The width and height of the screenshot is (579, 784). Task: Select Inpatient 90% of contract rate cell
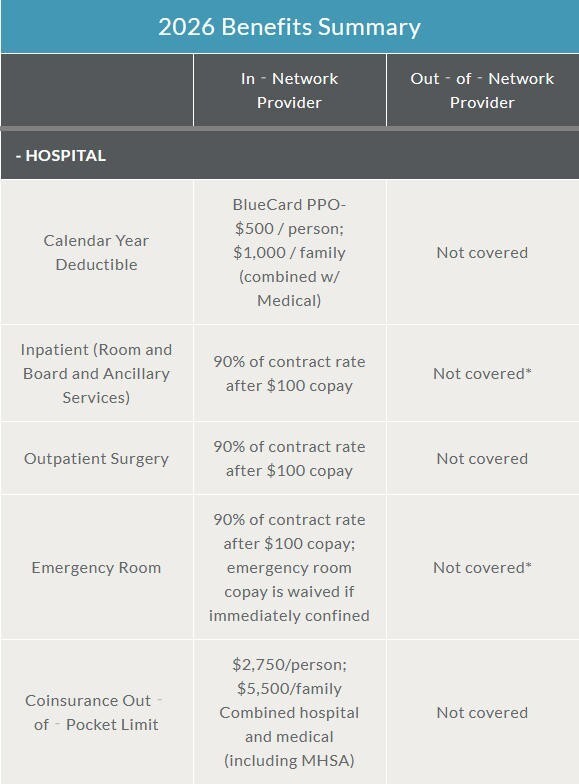[290, 374]
